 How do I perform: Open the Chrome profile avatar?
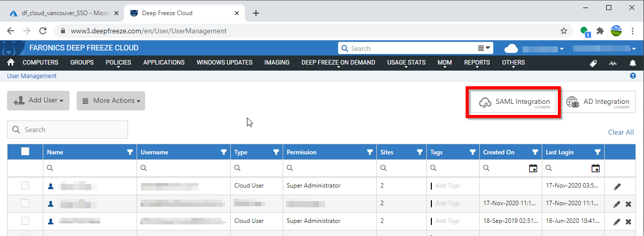(616, 31)
